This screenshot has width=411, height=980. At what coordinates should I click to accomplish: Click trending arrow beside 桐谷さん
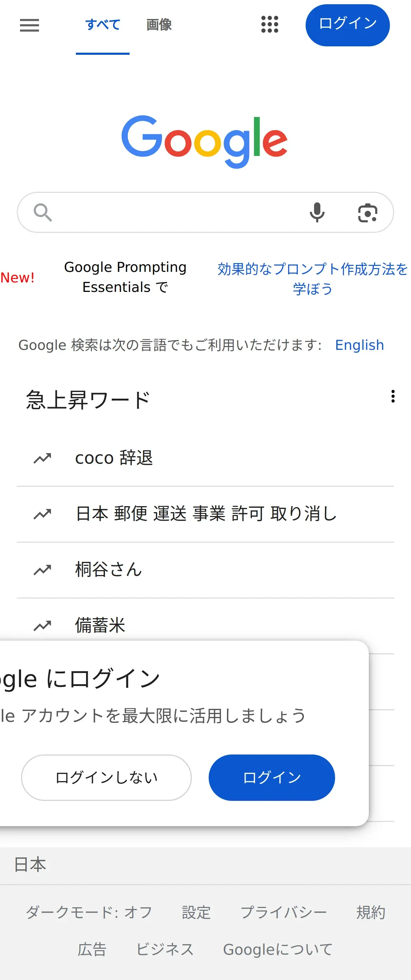[x=42, y=569]
